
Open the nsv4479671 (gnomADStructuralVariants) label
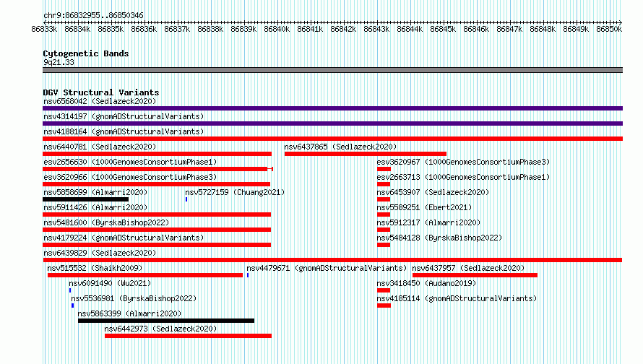tap(327, 268)
